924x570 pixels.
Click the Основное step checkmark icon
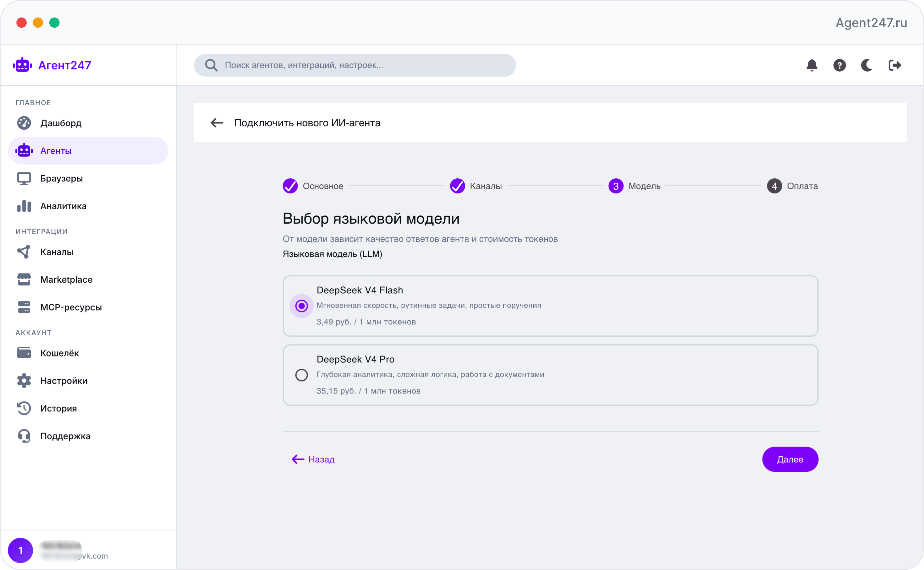tap(290, 186)
